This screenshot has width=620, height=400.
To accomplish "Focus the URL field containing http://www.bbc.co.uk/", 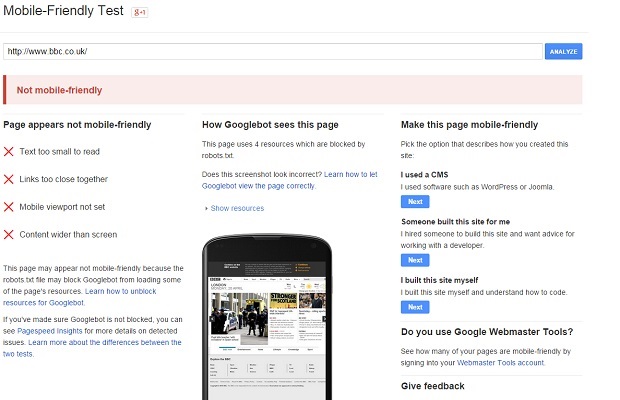I will pyautogui.click(x=273, y=51).
